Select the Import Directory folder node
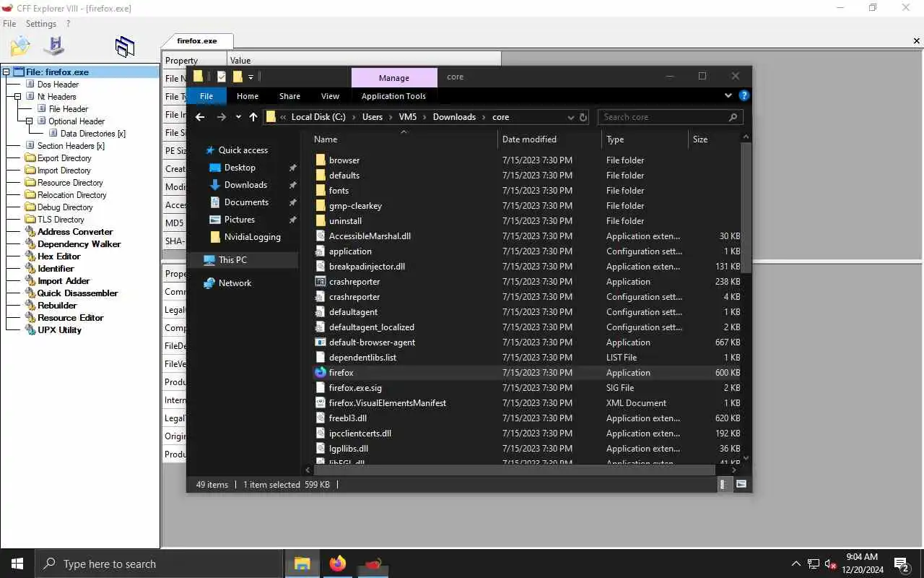Viewport: 924px width, 578px height. point(64,171)
